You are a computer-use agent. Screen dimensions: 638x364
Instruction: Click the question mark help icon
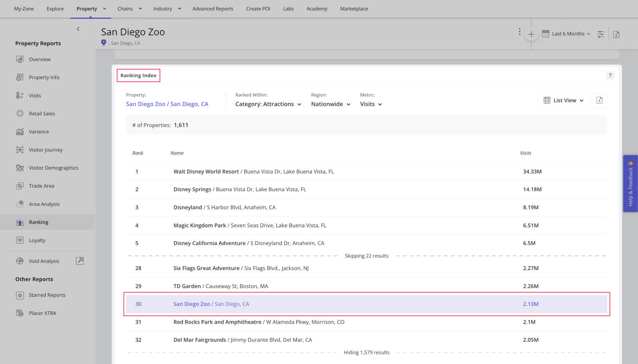[610, 75]
